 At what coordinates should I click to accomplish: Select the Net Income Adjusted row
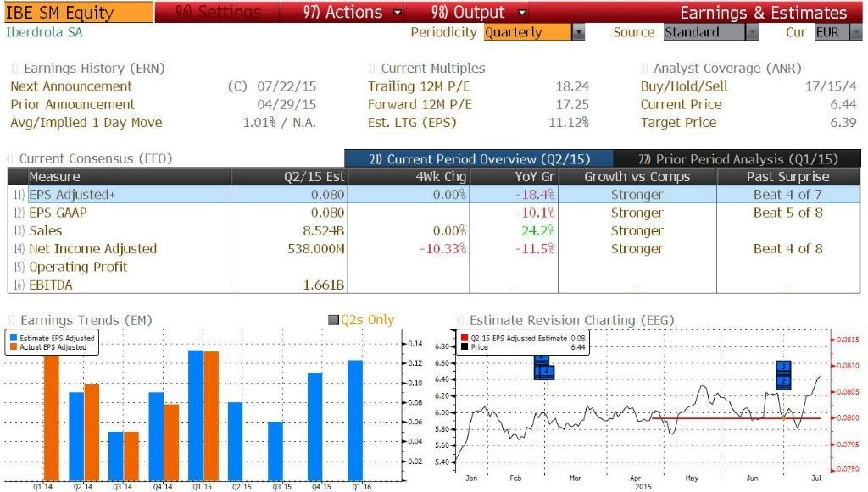[x=433, y=249]
